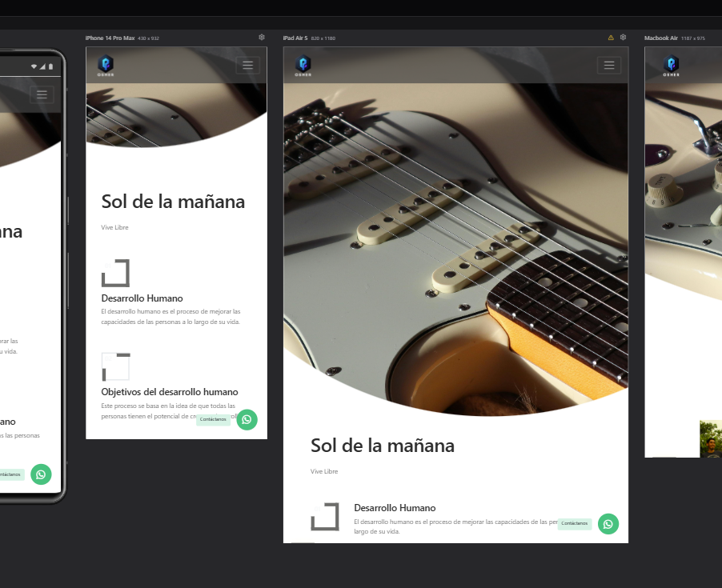722x588 pixels.
Task: Click Contáctanos label in iPhone 14 Pro Max preview
Action: pyautogui.click(x=213, y=420)
